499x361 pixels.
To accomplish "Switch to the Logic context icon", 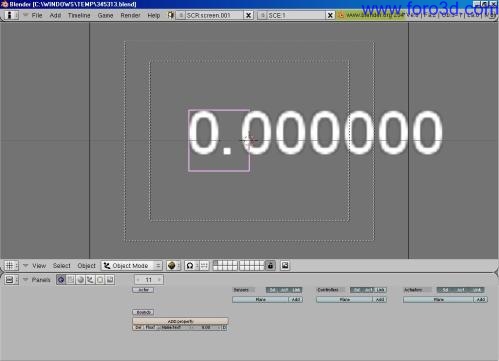I will click(61, 280).
